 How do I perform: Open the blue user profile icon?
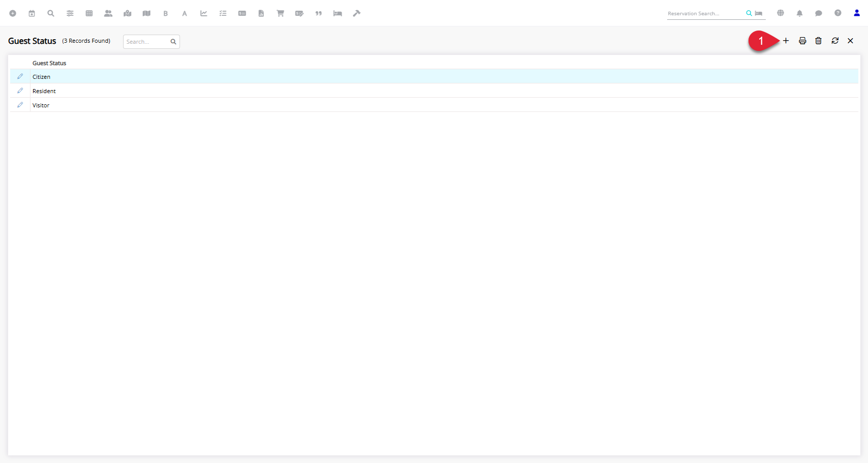point(857,13)
